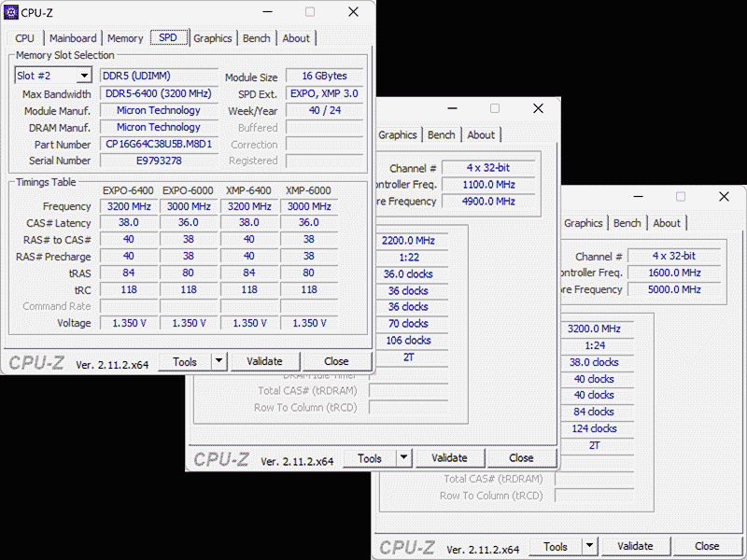This screenshot has height=560, width=747.
Task: Click the Tools button in the front SPD window
Action: 185,362
